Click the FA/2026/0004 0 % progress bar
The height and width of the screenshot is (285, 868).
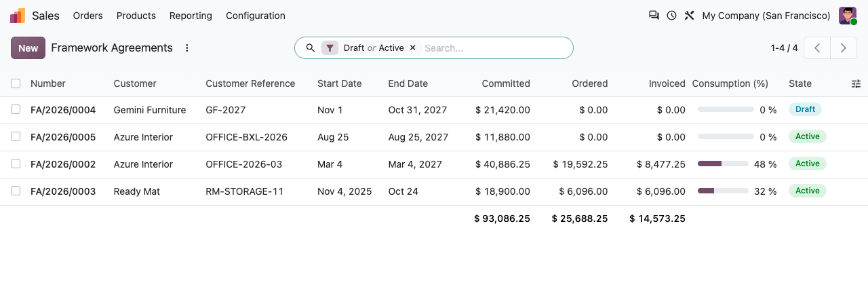(726, 109)
